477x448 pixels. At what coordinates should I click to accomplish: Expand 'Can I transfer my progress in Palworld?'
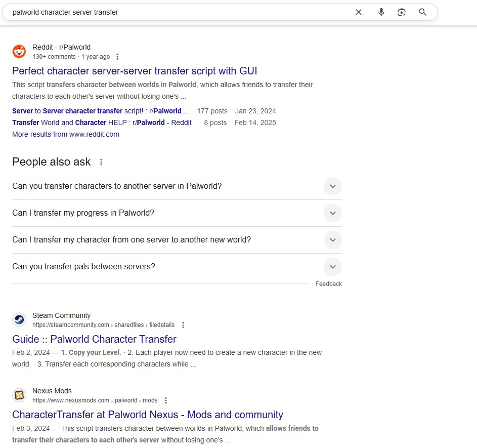click(x=177, y=213)
